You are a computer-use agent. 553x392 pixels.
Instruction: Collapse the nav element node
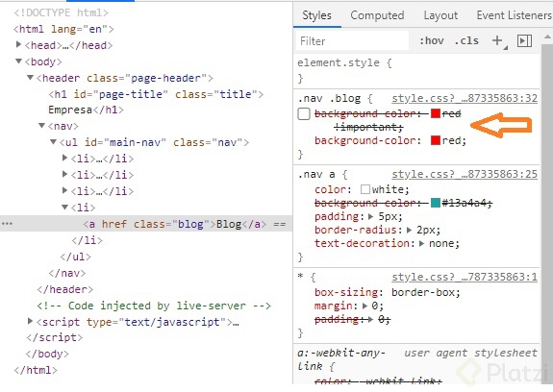point(42,126)
